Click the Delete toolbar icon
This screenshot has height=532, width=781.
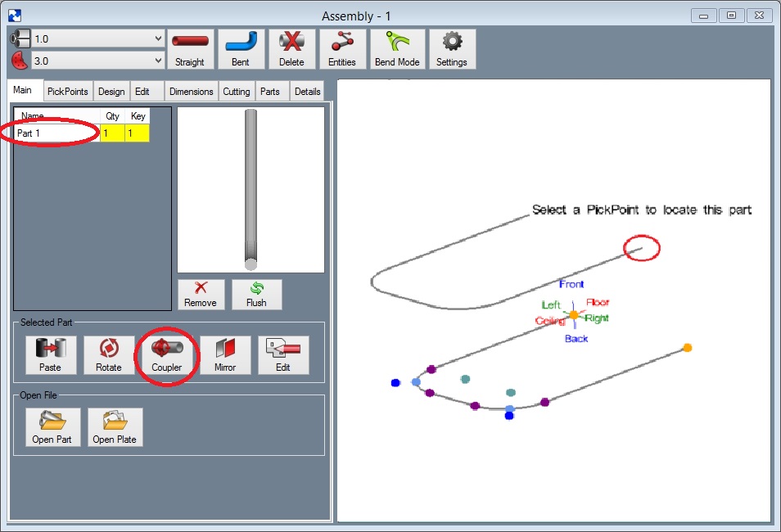[x=291, y=49]
